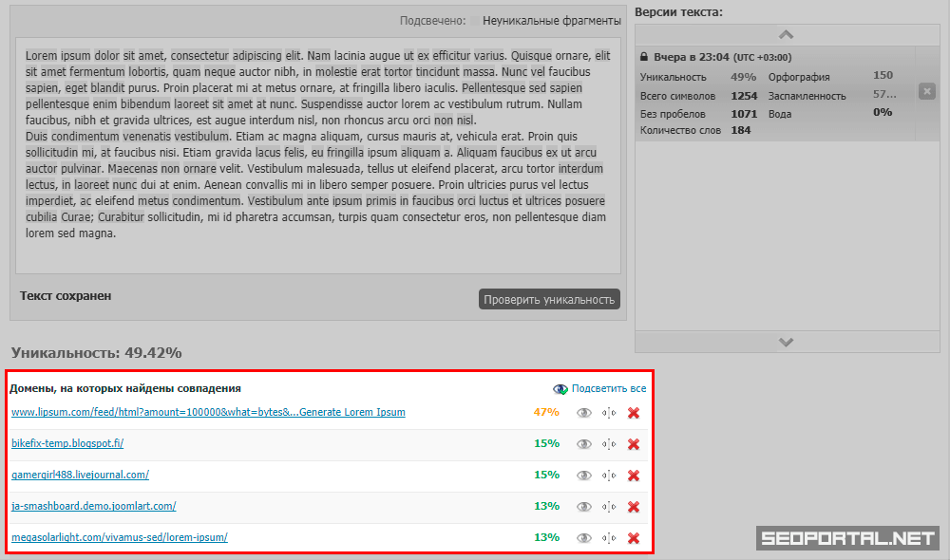Viewport: 950px width, 560px height.
Task: Click compare icon for lipsum.com row
Action: tap(609, 413)
